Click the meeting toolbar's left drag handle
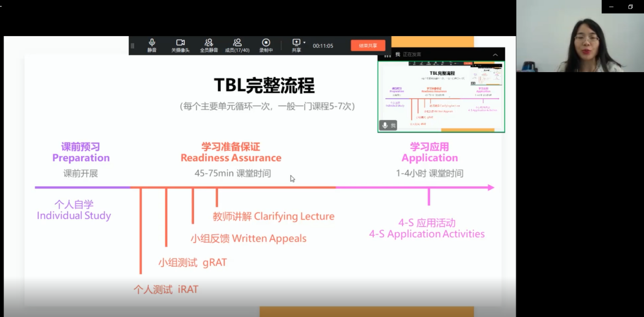The width and height of the screenshot is (644, 317). click(133, 46)
